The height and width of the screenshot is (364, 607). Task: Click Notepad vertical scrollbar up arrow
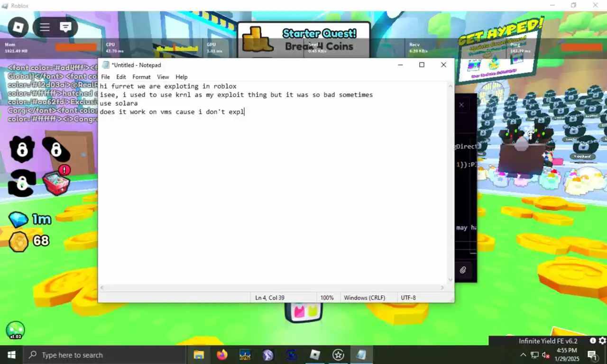coord(450,86)
